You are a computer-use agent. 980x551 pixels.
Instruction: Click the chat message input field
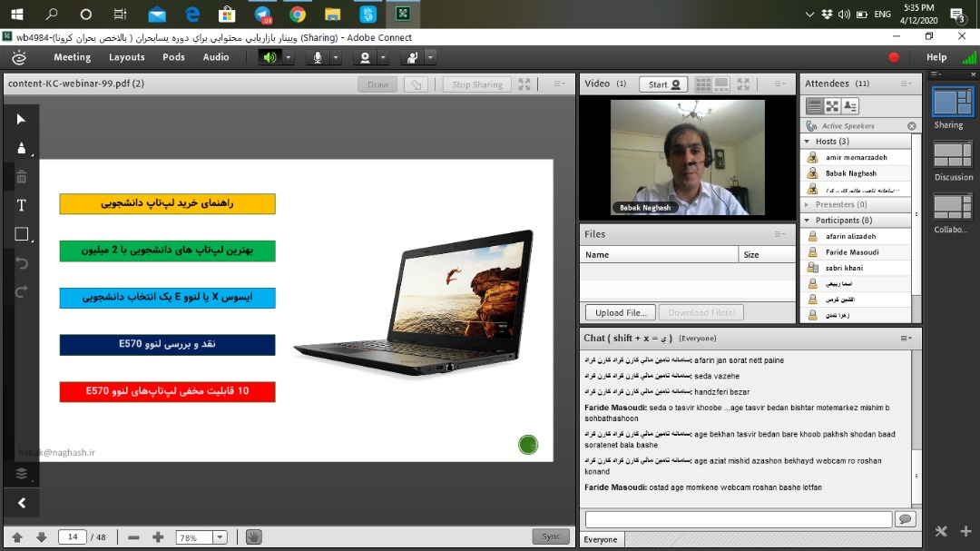[x=738, y=519]
